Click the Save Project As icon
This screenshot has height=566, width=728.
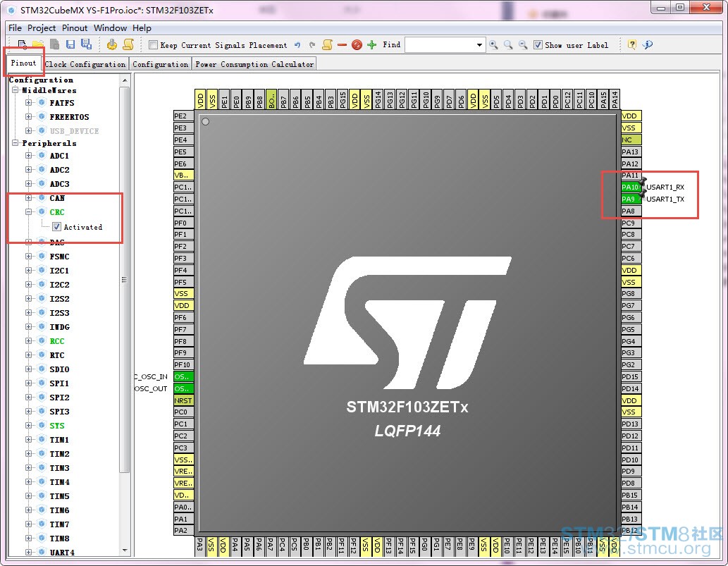[87, 44]
